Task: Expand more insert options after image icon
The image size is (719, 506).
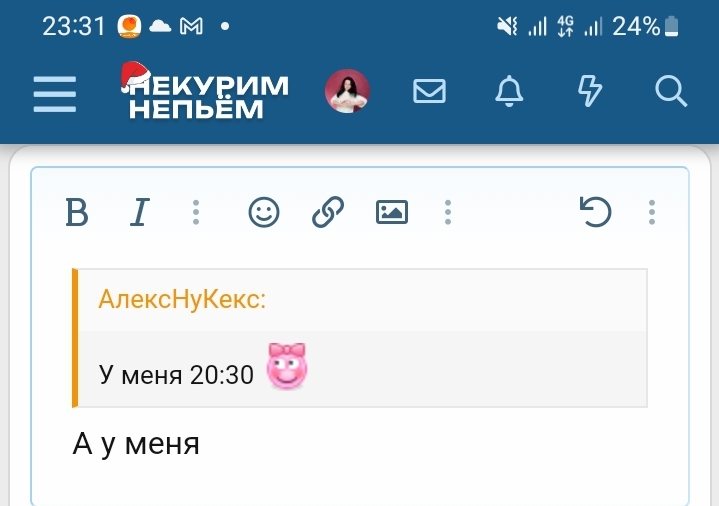Action: pyautogui.click(x=448, y=212)
